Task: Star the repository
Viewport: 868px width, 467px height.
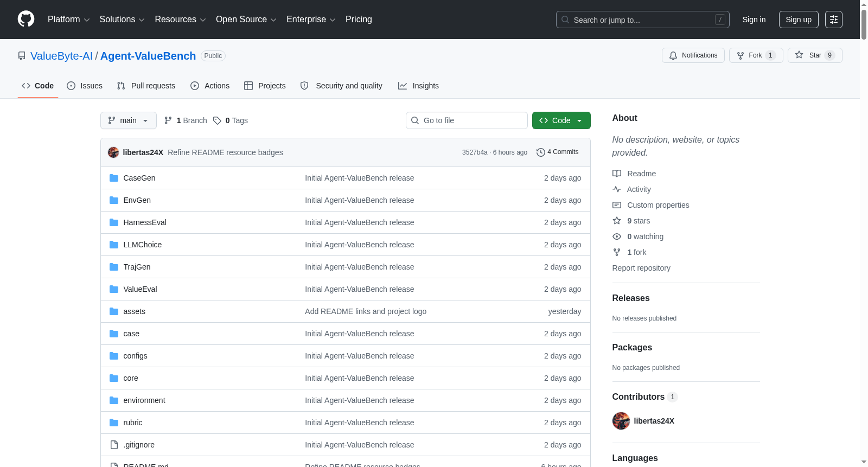Action: pos(814,55)
